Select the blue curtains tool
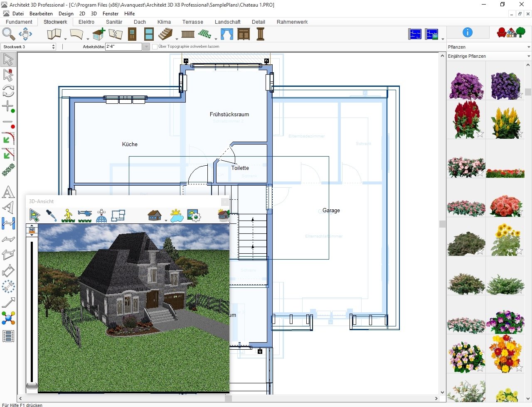The height and width of the screenshot is (407, 532). tap(227, 34)
